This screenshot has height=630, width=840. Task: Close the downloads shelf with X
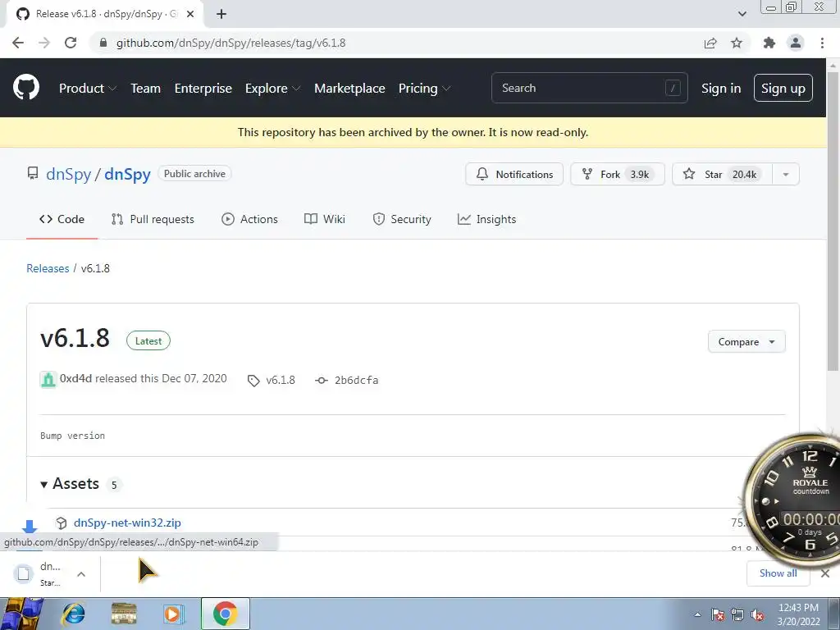point(825,573)
